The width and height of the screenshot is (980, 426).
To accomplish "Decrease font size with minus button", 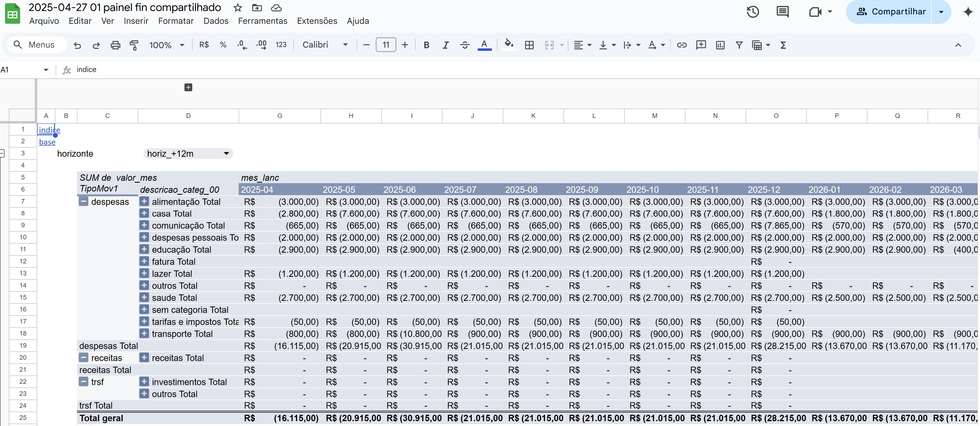I will tap(366, 45).
